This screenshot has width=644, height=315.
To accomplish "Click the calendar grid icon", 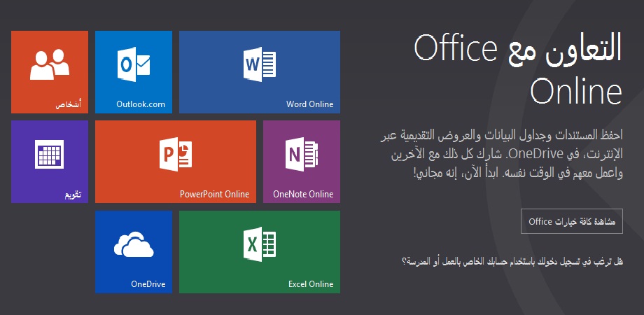I will [x=49, y=154].
